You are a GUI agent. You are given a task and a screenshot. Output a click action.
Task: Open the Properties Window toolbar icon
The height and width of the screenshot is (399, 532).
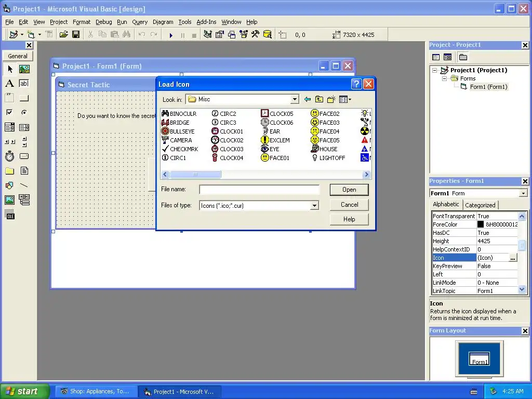point(220,34)
